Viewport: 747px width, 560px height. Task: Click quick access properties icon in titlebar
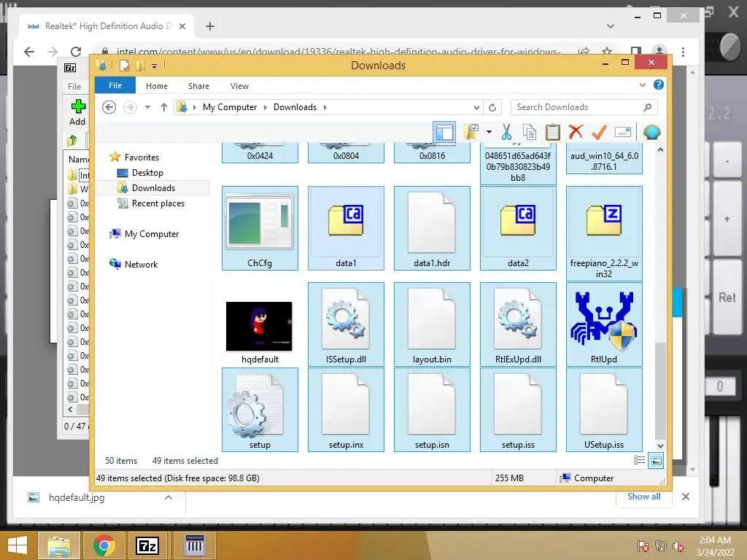coord(124,66)
